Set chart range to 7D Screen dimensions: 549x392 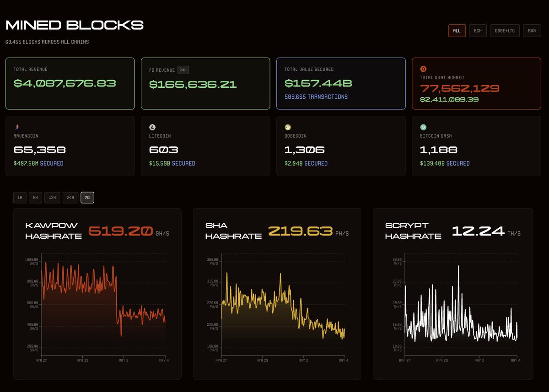pos(87,198)
